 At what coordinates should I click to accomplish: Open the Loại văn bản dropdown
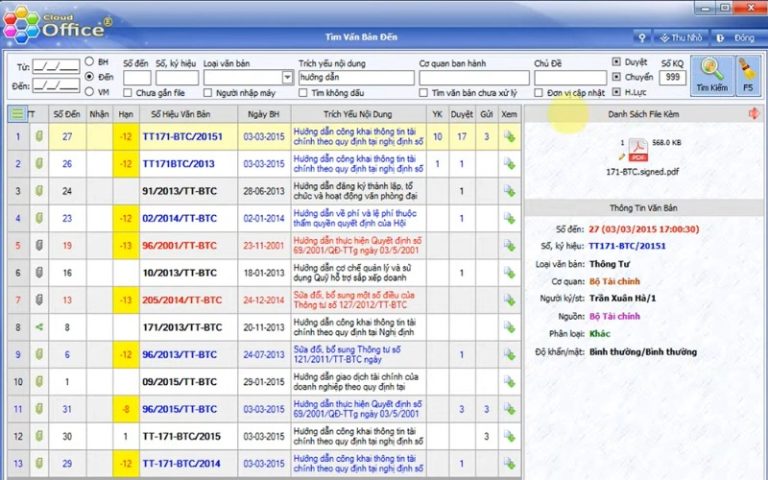pos(288,77)
